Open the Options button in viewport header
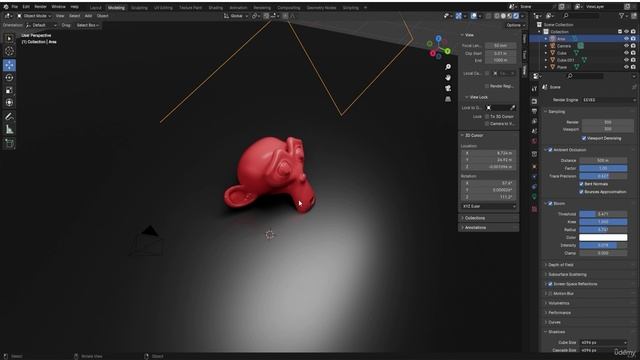 tap(515, 25)
